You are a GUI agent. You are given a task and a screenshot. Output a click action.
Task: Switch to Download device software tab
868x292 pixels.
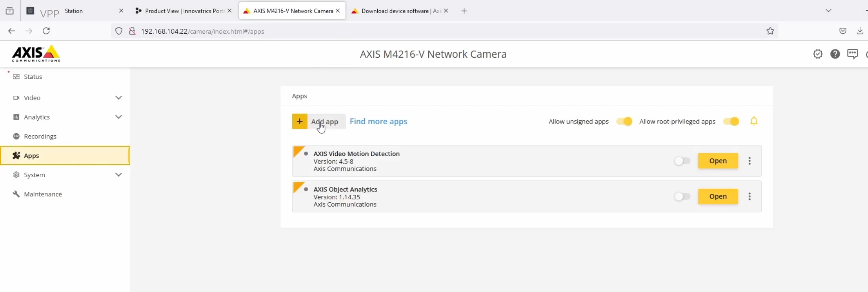tap(399, 11)
